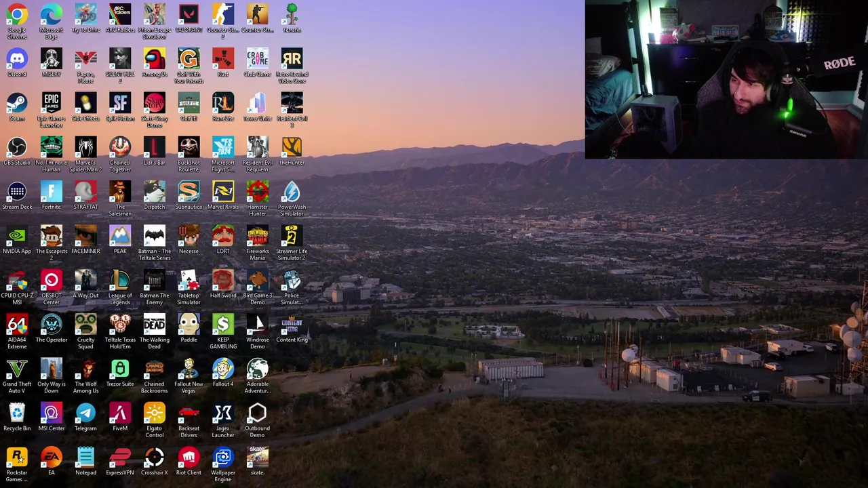
Task: Select the Half Sword icon
Action: (223, 280)
